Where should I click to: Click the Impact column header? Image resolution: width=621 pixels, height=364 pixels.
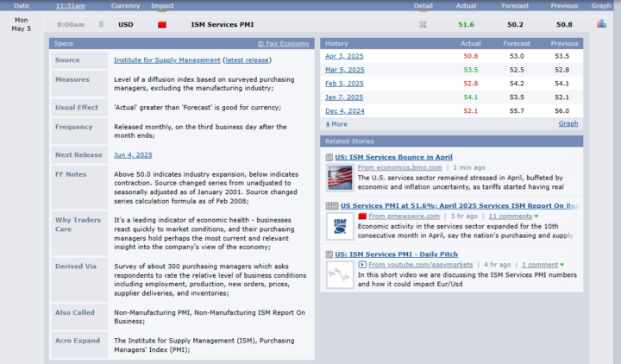[x=162, y=6]
